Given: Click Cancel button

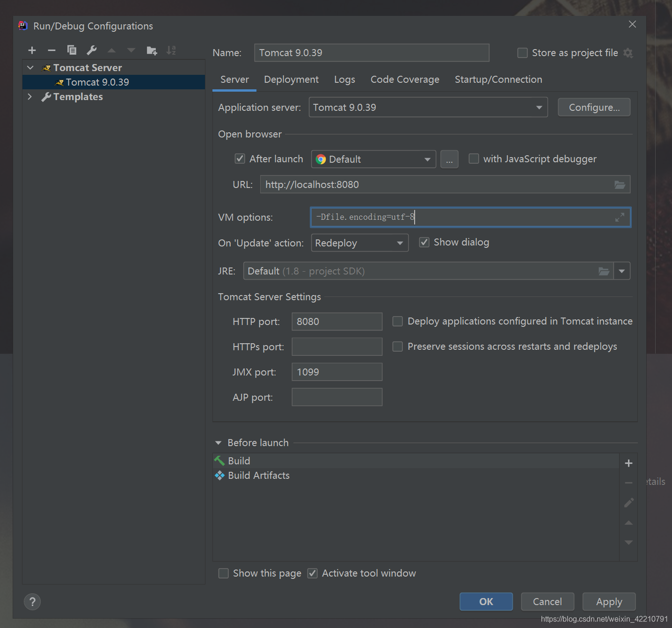Looking at the screenshot, I should click(547, 602).
